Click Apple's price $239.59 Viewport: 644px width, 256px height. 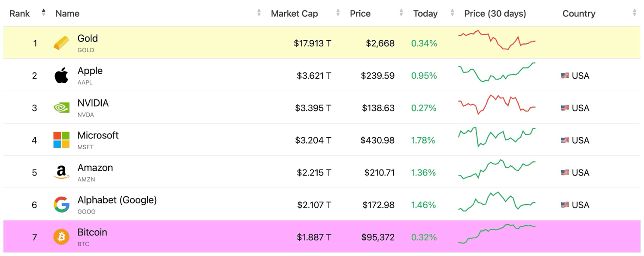[378, 76]
